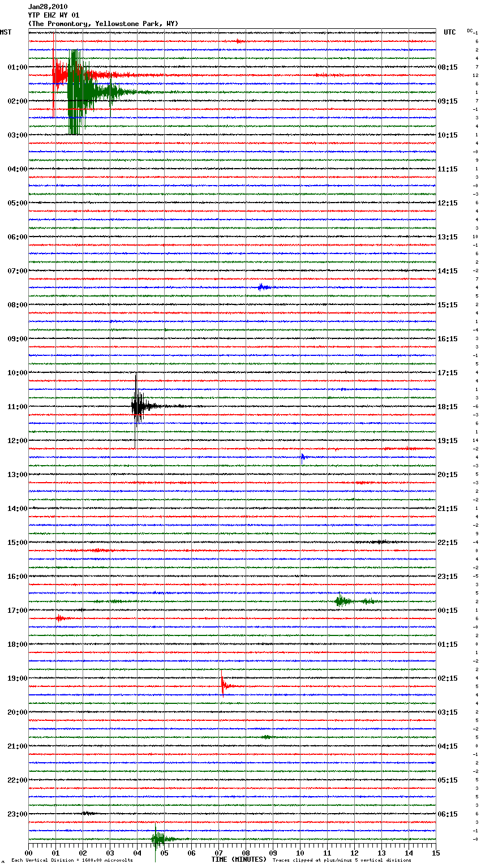The width and height of the screenshot is (481, 868).
Task: Click the Promontory, Yellowstone Park, WY subtitle
Action: [x=103, y=24]
